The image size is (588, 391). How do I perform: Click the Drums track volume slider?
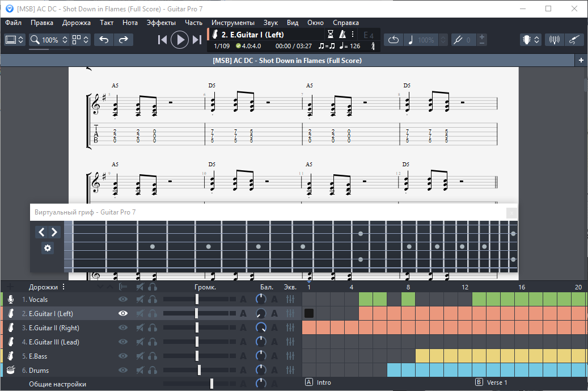[x=199, y=371]
